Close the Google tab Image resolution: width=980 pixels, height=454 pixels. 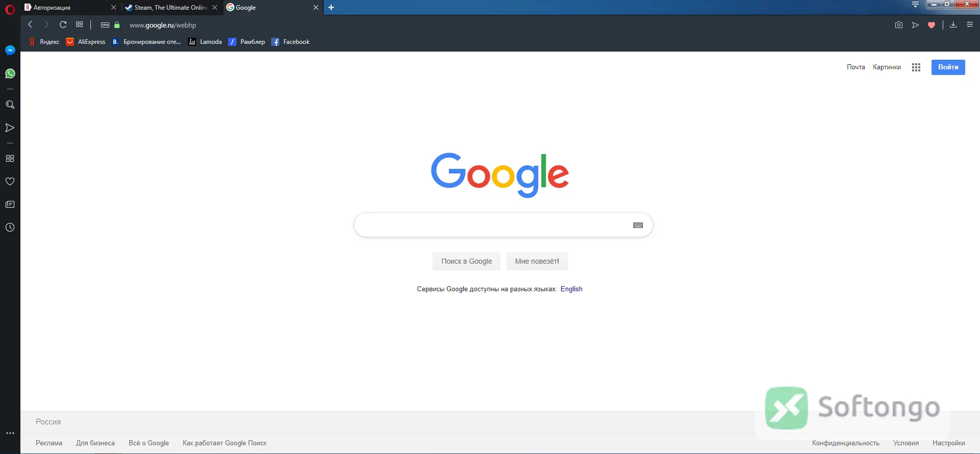[315, 8]
